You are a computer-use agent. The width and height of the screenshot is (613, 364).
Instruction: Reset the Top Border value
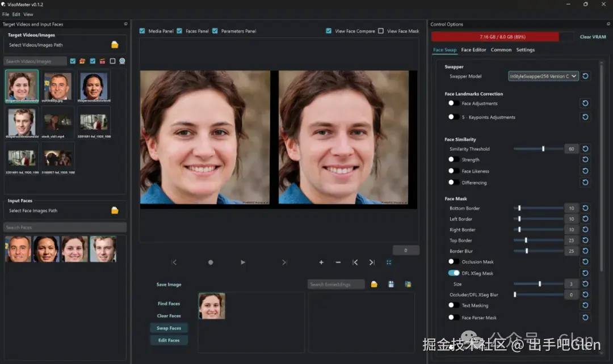(x=585, y=240)
